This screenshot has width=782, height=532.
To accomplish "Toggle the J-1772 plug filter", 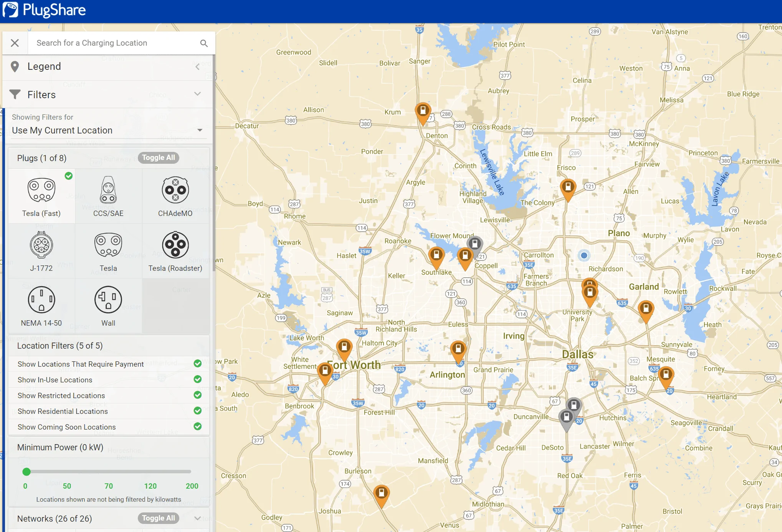I will [41, 251].
